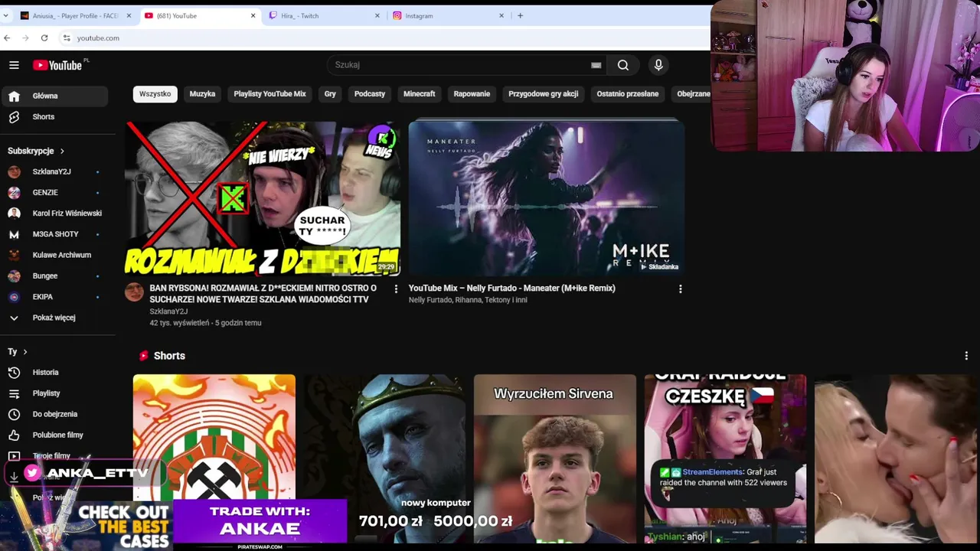This screenshot has width=980, height=551.
Task: Open more options for Maneater mix
Action: pos(680,289)
